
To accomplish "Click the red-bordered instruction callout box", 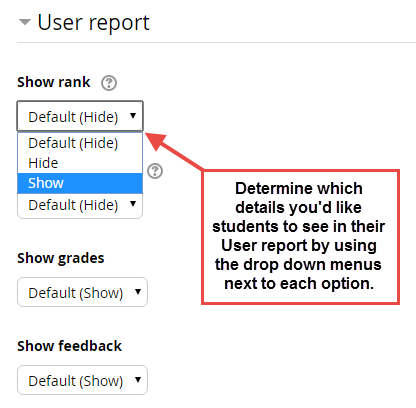I will tap(300, 237).
